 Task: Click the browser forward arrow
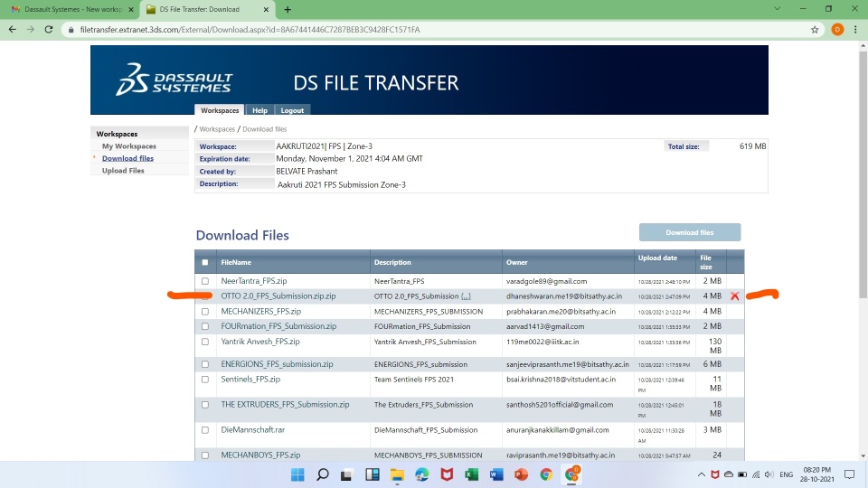tap(31, 29)
